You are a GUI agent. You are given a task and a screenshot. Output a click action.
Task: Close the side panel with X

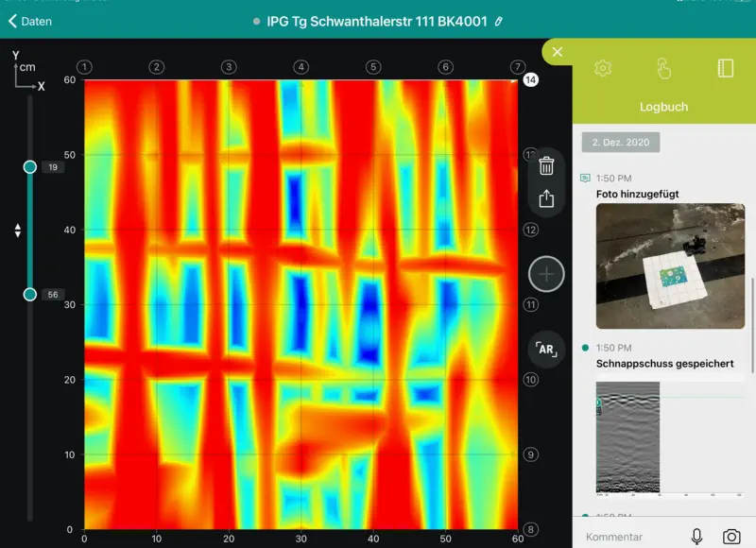pos(558,52)
